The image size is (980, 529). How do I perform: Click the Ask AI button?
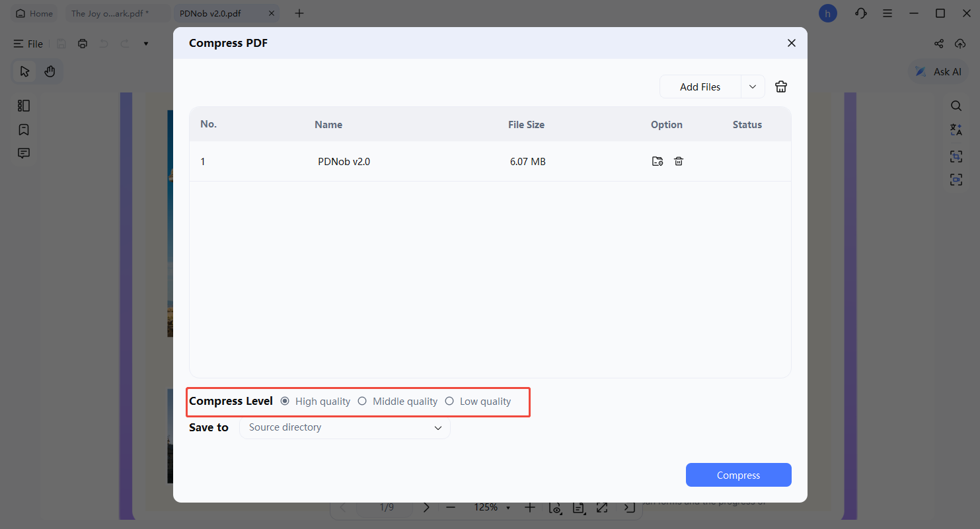click(938, 71)
